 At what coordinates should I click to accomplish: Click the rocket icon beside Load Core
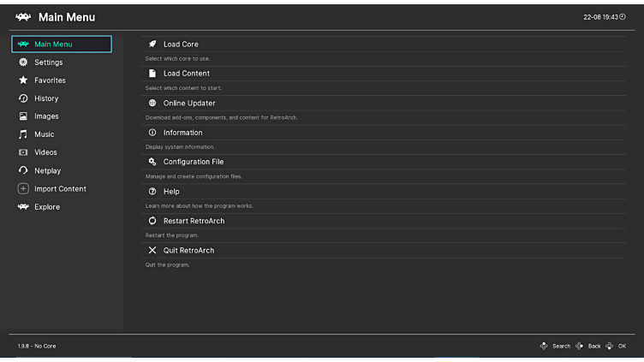(x=152, y=44)
